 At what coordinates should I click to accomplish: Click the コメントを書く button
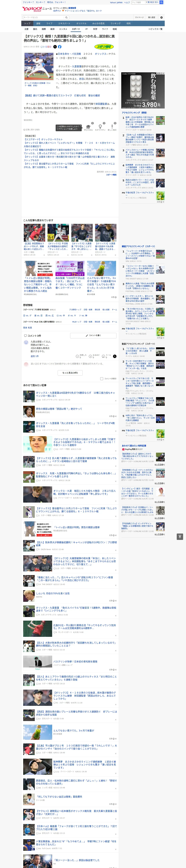93,336
